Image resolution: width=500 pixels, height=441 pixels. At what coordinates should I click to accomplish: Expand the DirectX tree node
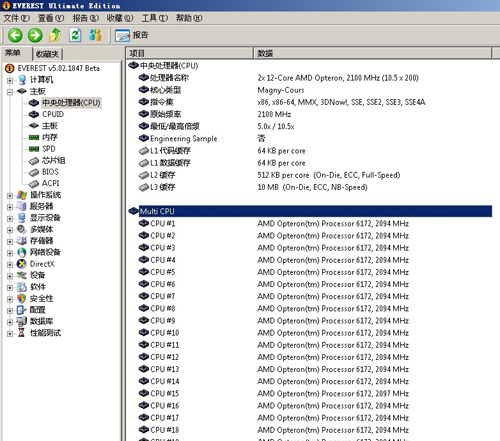(x=10, y=265)
